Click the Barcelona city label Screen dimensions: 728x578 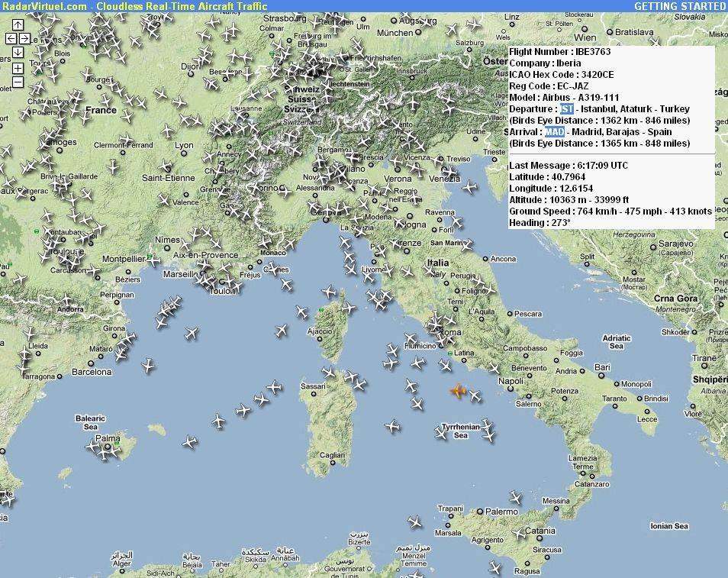tap(92, 372)
